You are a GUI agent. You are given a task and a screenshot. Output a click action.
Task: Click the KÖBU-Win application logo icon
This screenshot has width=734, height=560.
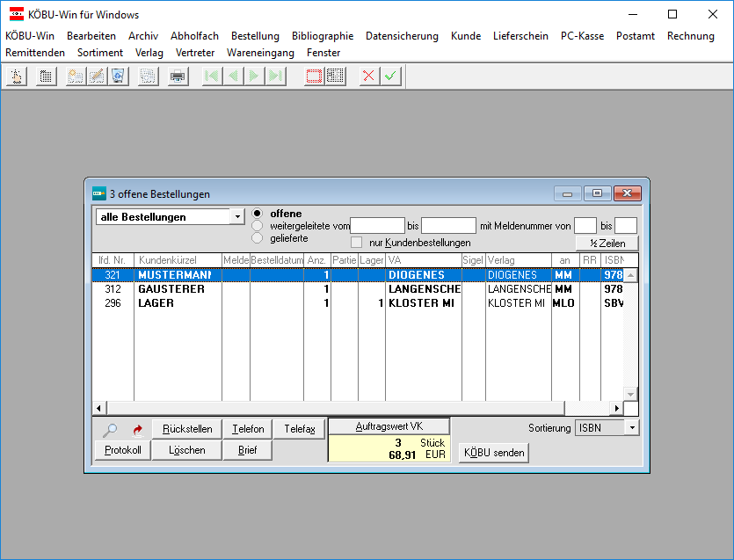tap(17, 15)
